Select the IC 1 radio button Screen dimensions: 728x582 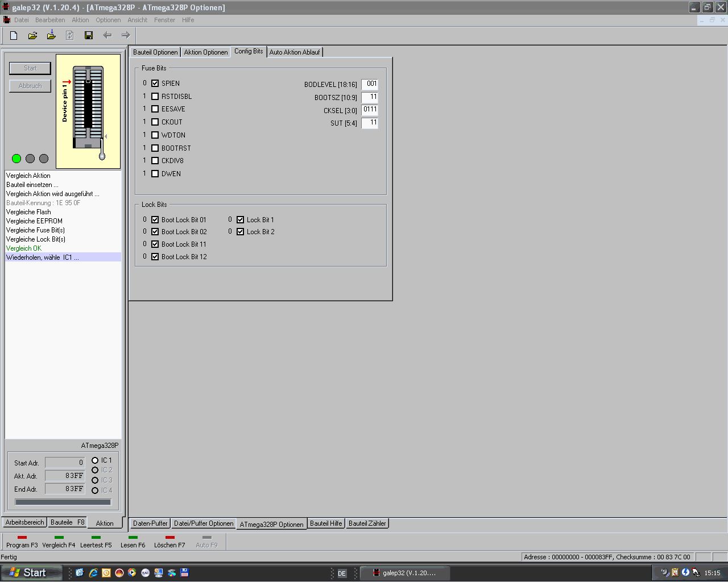[95, 460]
